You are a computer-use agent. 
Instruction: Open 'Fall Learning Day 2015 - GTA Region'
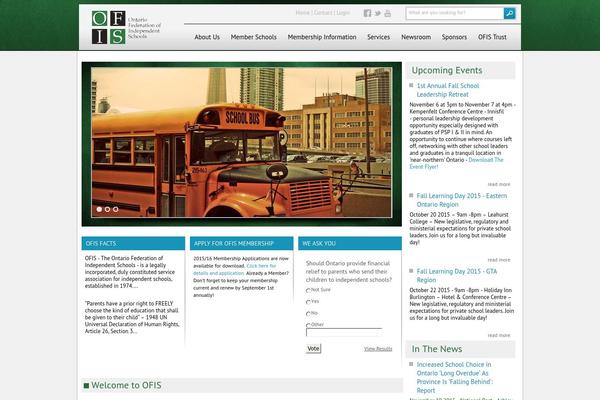pos(457,276)
